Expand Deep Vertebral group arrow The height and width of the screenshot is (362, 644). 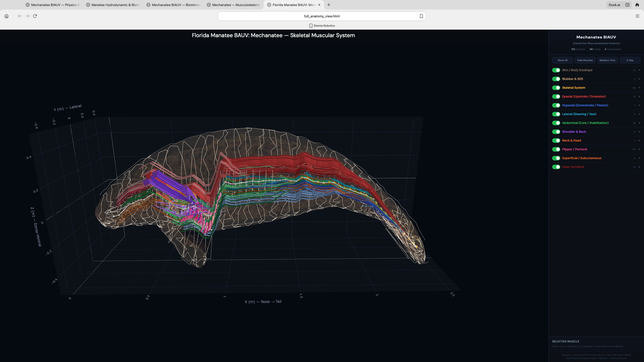[639, 167]
